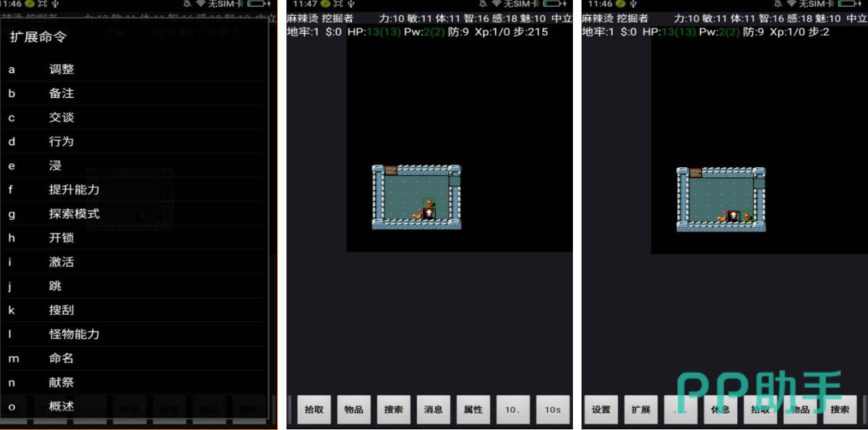Image resolution: width=868 pixels, height=430 pixels.
Task: Tap the 休息 rest button
Action: [x=721, y=409]
